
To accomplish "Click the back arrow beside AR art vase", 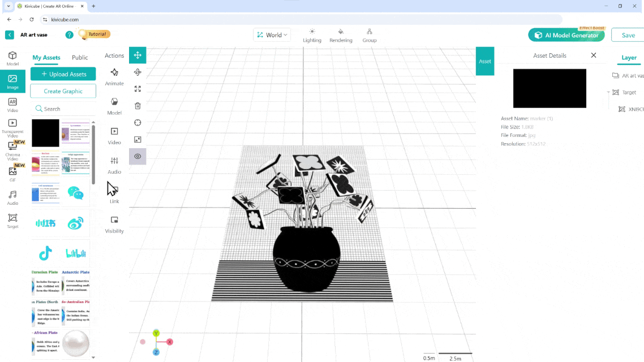I will [10, 35].
